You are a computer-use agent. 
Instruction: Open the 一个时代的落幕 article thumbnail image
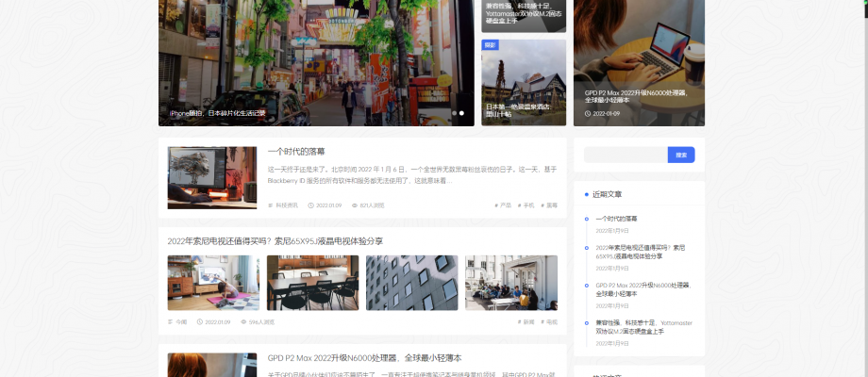pos(212,177)
